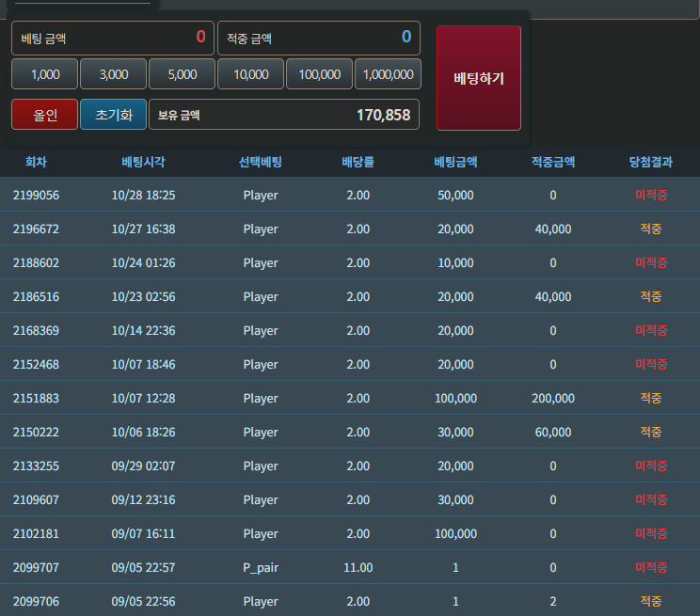Choose the 10,000 bet amount button
The height and width of the screenshot is (616, 700).
point(250,74)
